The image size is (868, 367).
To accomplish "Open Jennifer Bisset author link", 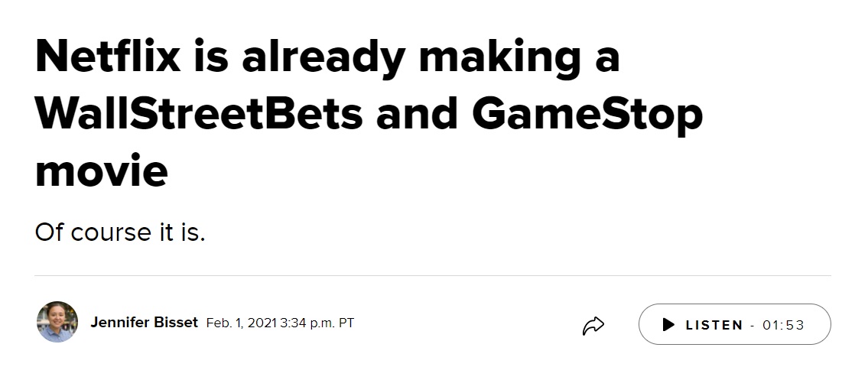I will point(144,322).
